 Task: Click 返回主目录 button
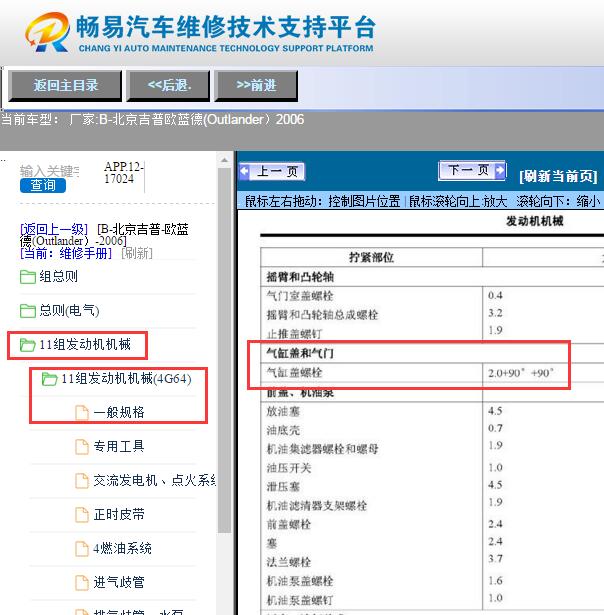pos(65,86)
